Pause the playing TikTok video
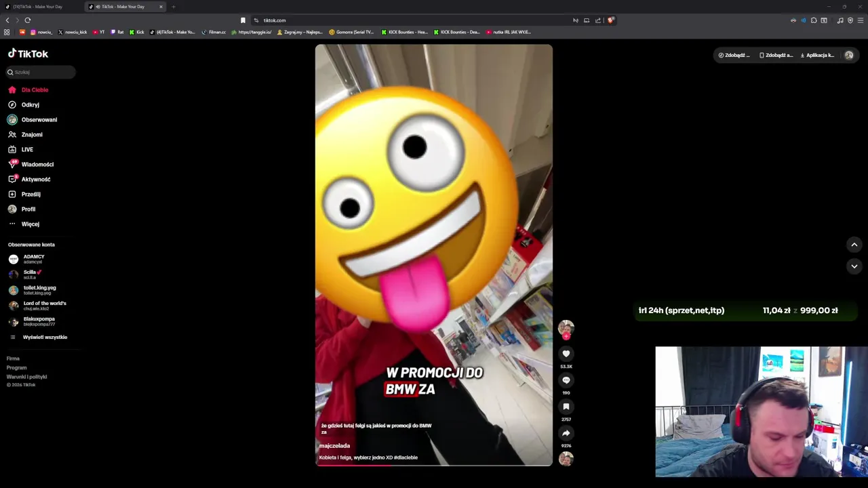The height and width of the screenshot is (488, 868). point(434,255)
